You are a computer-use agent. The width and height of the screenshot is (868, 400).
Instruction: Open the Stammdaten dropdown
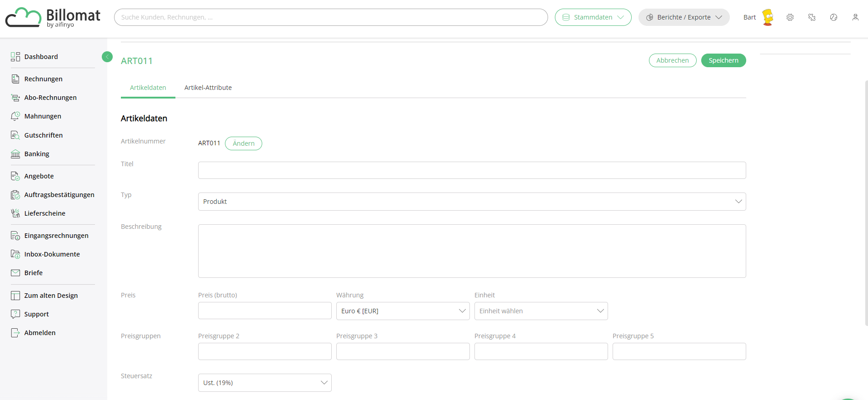593,17
